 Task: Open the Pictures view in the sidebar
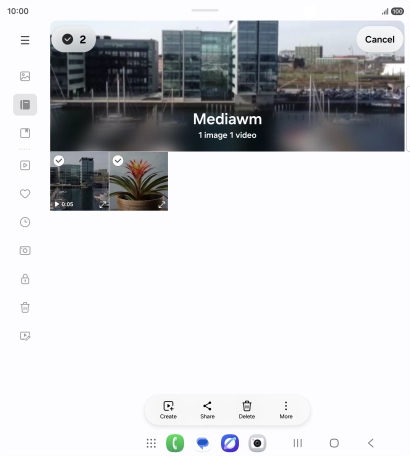point(25,76)
